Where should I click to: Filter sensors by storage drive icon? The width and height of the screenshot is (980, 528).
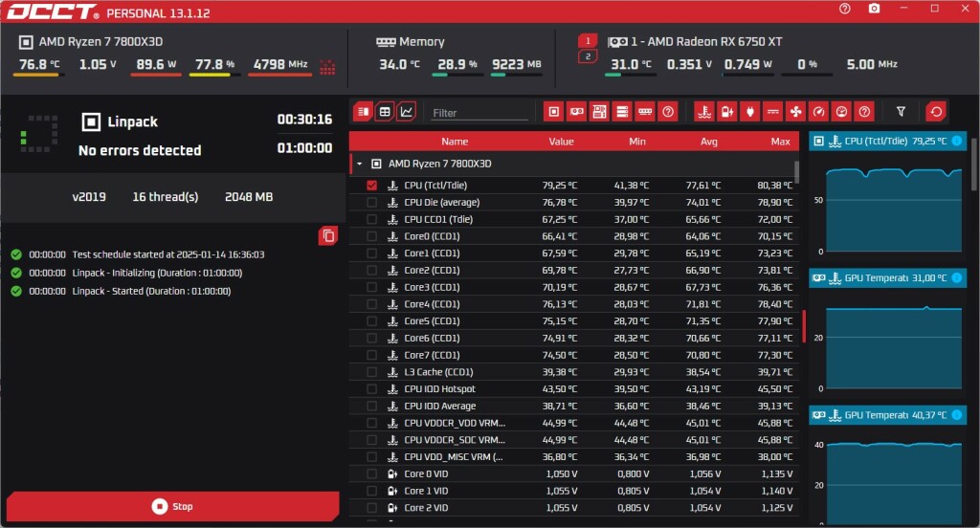pyautogui.click(x=622, y=112)
